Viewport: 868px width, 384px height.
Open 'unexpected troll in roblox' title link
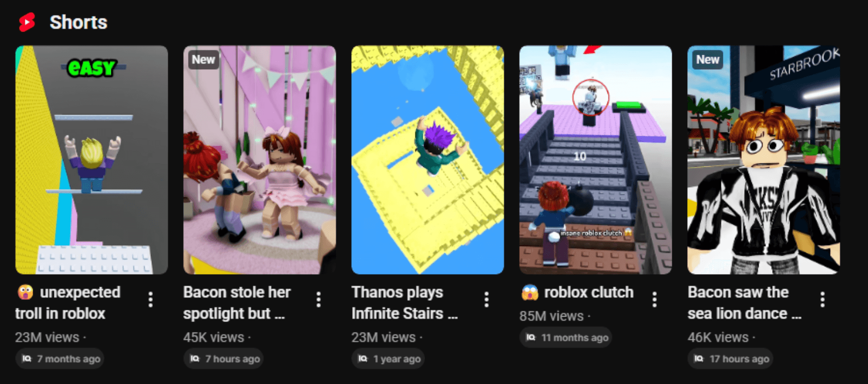(x=68, y=303)
